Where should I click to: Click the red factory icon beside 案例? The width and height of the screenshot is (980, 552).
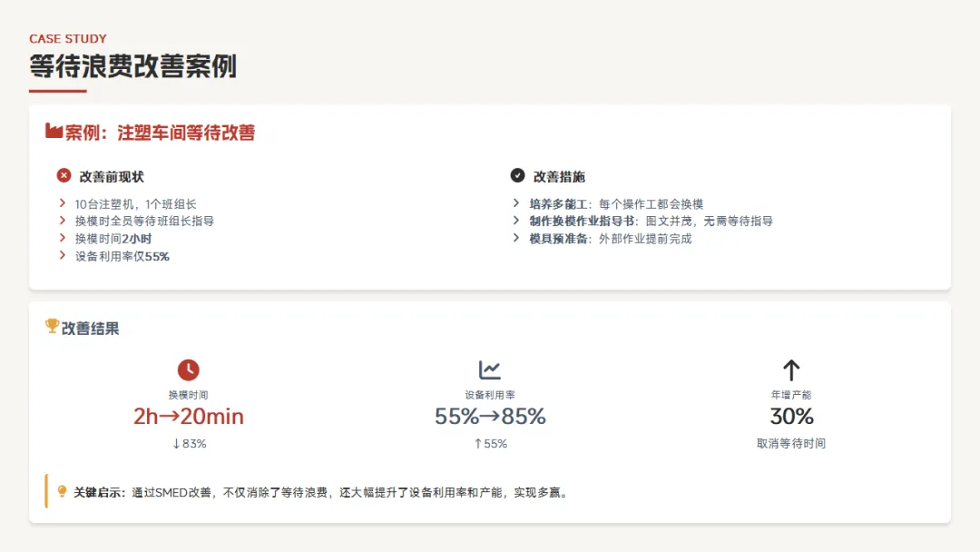[x=54, y=132]
